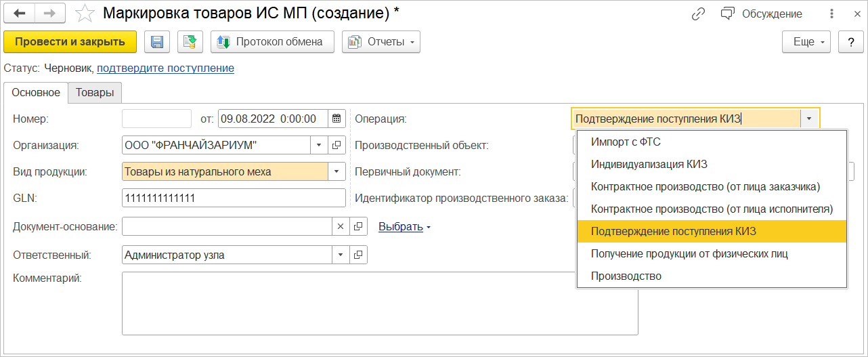This screenshot has width=868, height=357.
Task: Click into the Комментарий text area
Action: (x=379, y=303)
